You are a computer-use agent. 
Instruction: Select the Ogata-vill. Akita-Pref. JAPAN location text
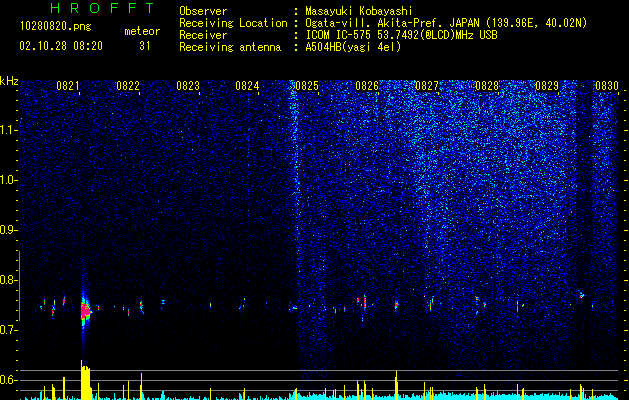click(446, 23)
